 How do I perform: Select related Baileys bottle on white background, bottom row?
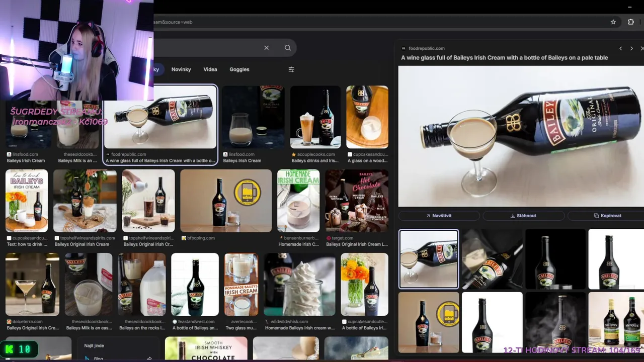pos(492,322)
